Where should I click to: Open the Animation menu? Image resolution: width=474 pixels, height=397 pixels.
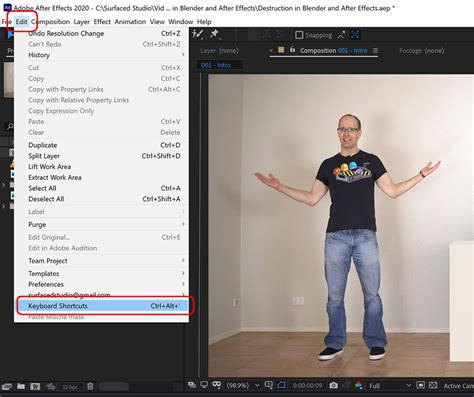(x=130, y=22)
